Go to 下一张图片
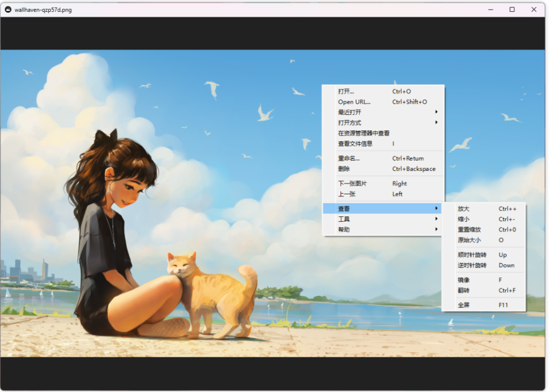The height and width of the screenshot is (392, 551). 383,183
